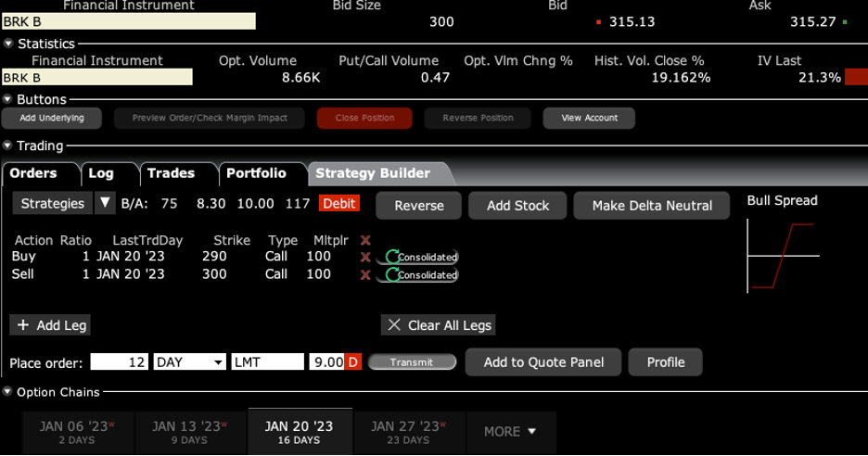
Task: Open the Profile button
Action: (666, 361)
